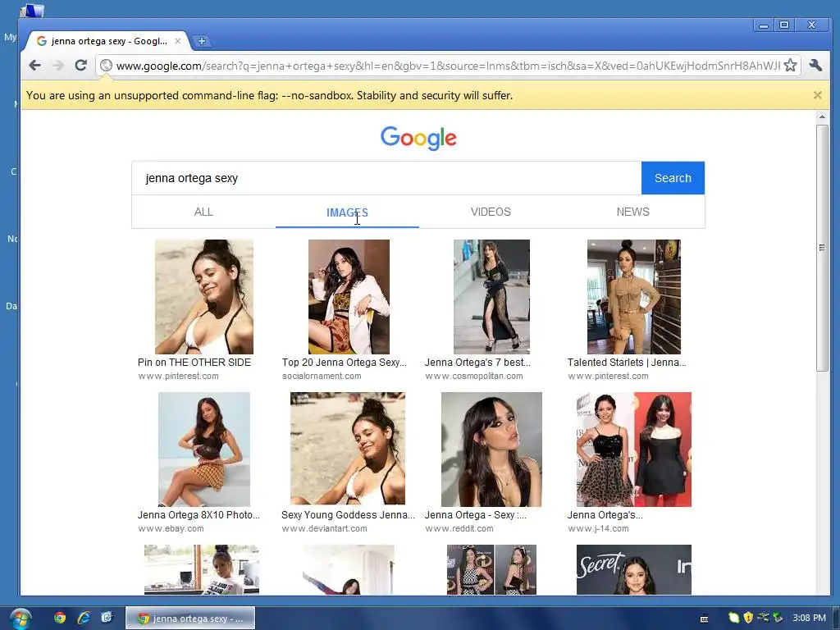Click the Jenna Ortega's 7 best... link

point(478,362)
